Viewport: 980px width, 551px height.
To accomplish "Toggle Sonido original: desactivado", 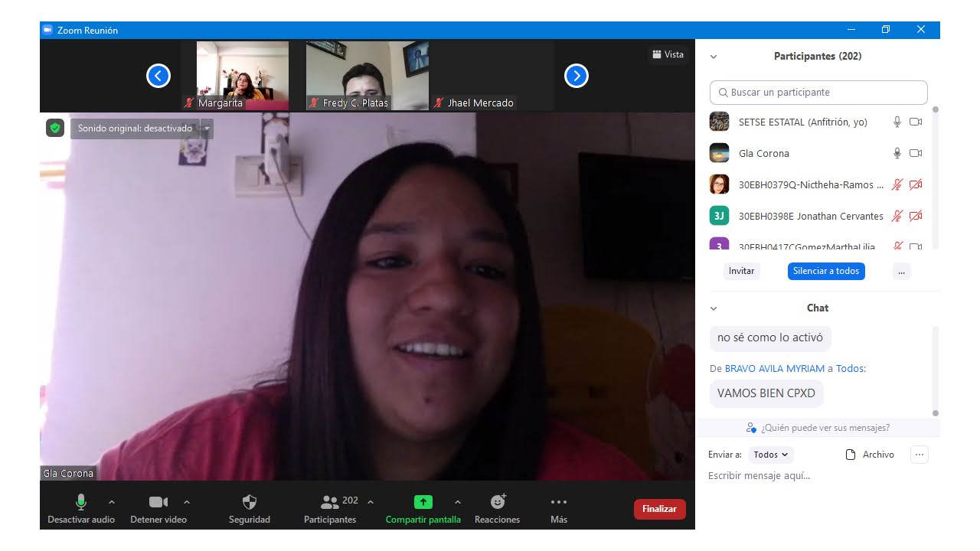I will [x=135, y=129].
